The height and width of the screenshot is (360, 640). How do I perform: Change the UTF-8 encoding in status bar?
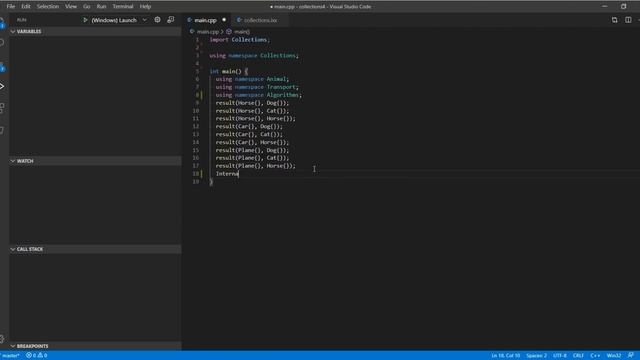click(x=560, y=356)
